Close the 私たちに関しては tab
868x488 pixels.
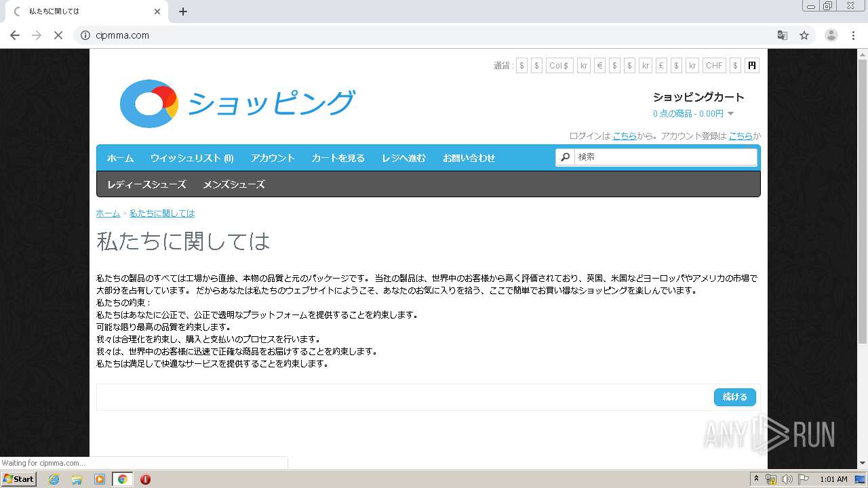pos(157,12)
